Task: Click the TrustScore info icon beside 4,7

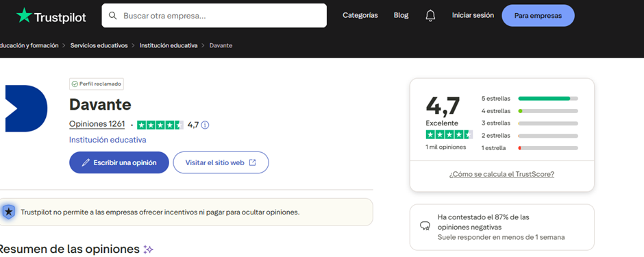Action: click(205, 125)
